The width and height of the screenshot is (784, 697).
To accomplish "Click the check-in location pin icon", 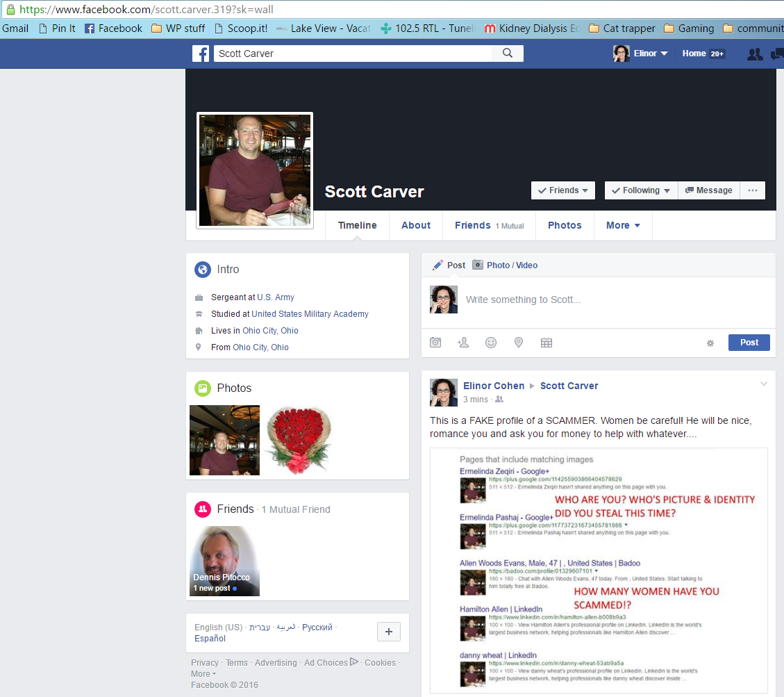I will tap(519, 342).
